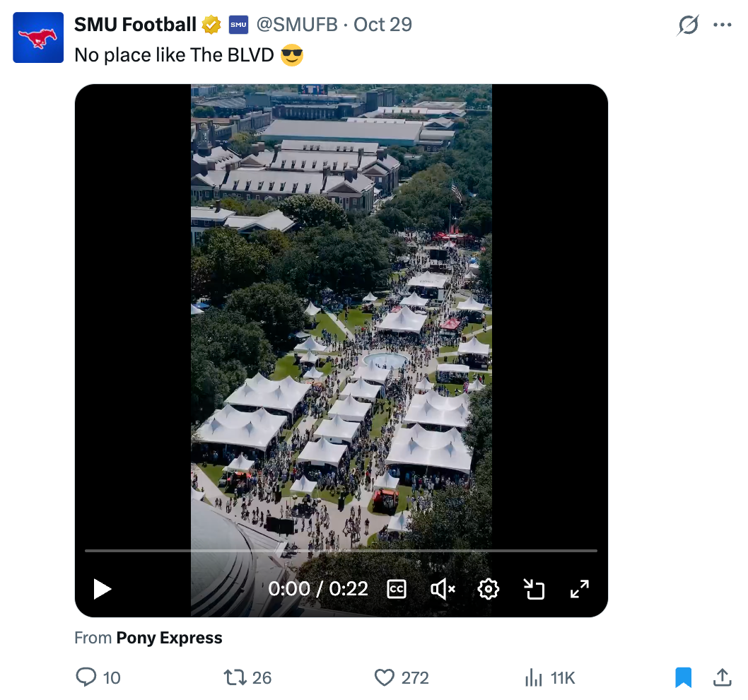This screenshot has height=700, width=748.
Task: Unmute the video sound
Action: coord(443,589)
